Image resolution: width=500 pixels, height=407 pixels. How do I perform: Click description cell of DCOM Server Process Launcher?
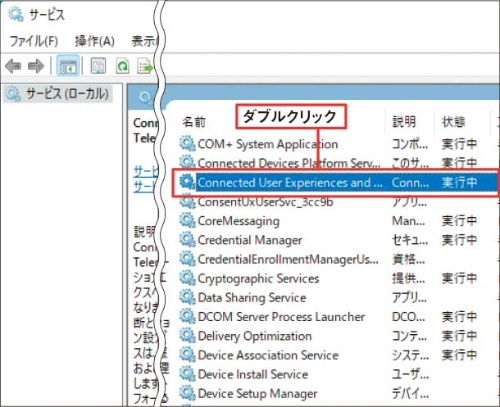click(409, 317)
